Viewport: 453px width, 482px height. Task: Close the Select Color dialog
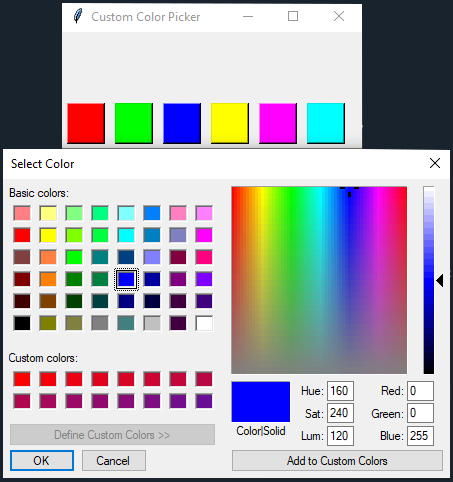(435, 163)
